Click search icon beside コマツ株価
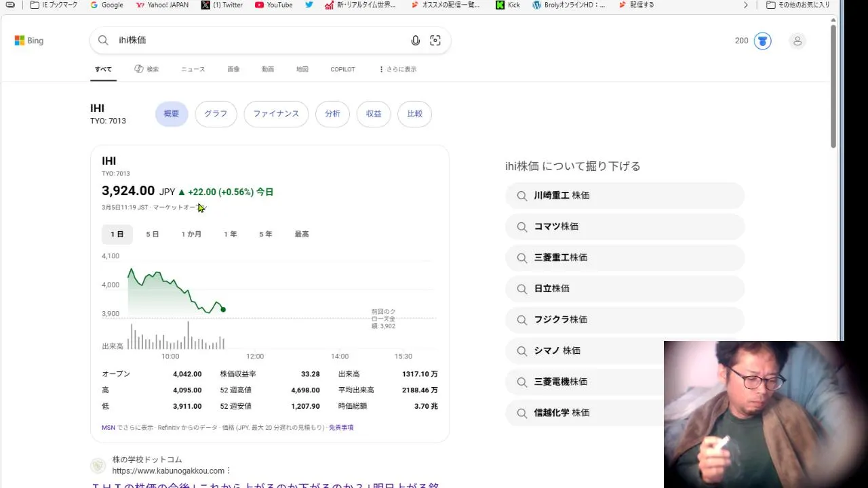The image size is (868, 488). coord(522,227)
